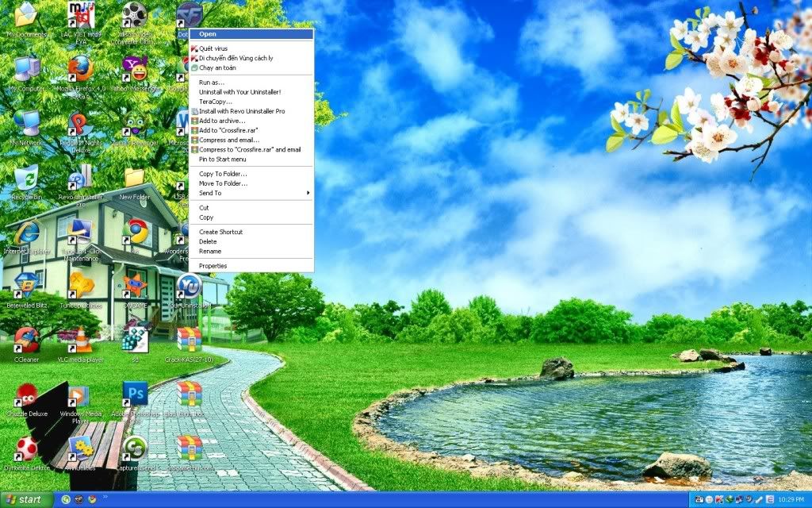Screen dimensions: 812x508
Task: Open the VLC media player shortcut
Action: pos(80,340)
